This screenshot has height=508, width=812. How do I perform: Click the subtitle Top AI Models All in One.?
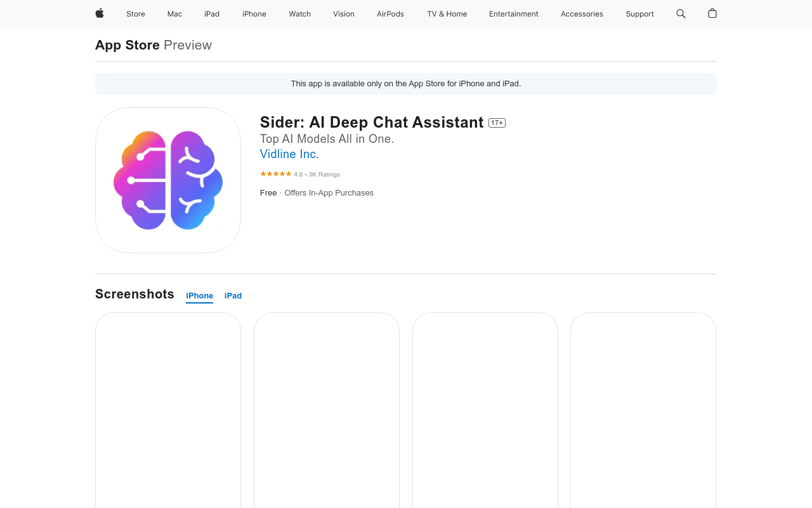(x=327, y=139)
